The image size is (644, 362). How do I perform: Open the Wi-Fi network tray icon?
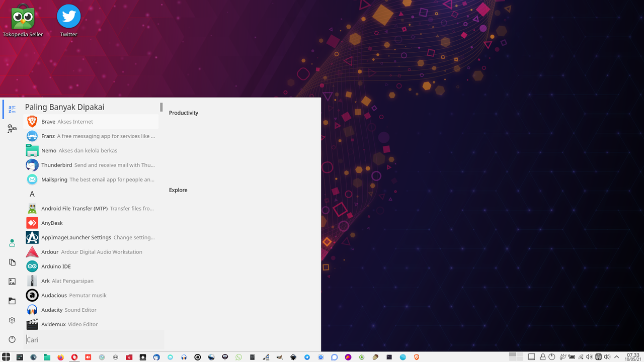click(x=581, y=357)
